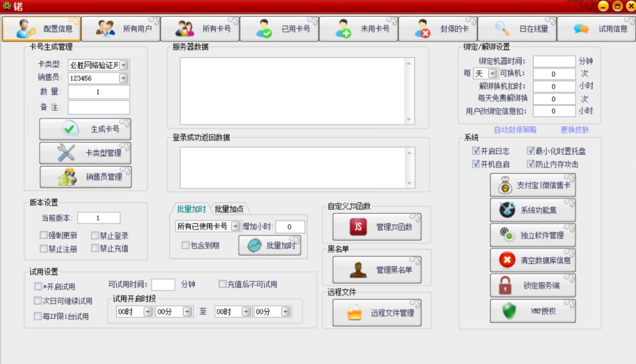
Task: Click the 锁定服务端 lock icon
Action: [x=506, y=284]
